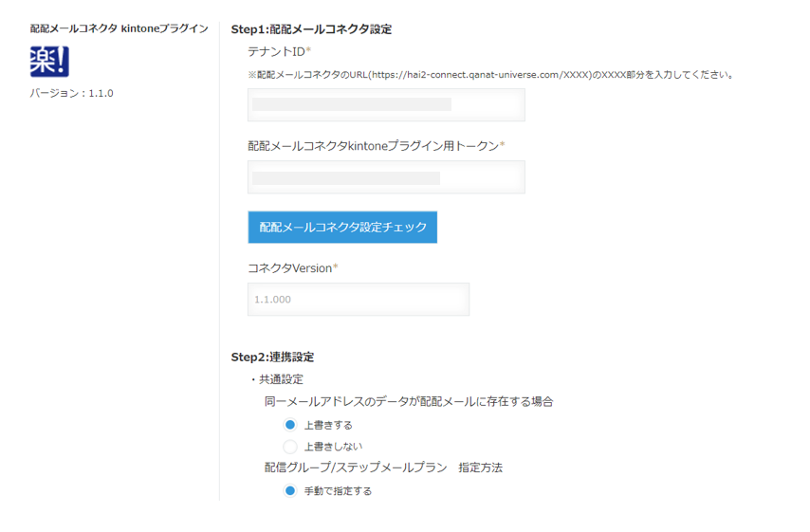Click the 共通設定 section label

tap(281, 379)
